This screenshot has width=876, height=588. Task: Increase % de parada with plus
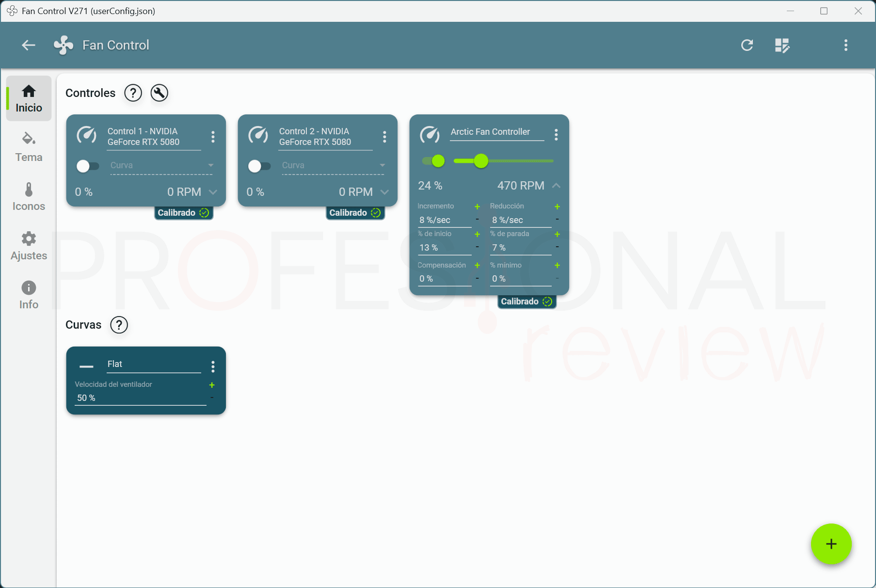[x=557, y=234]
